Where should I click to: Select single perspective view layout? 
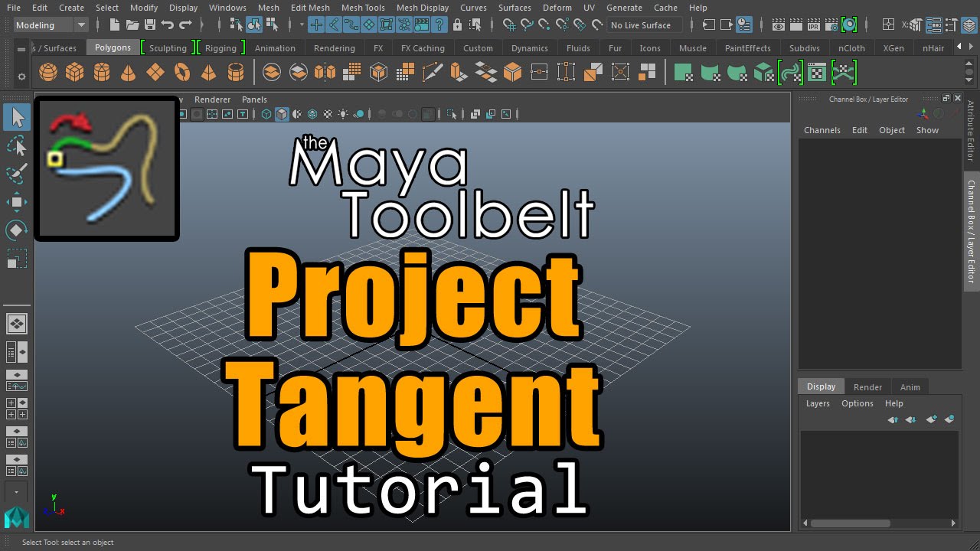(x=17, y=324)
